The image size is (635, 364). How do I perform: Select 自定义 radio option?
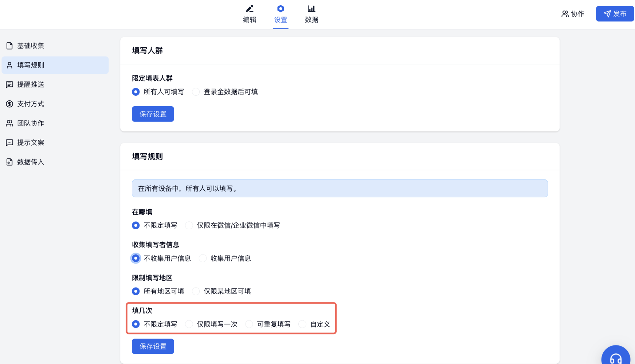click(302, 324)
